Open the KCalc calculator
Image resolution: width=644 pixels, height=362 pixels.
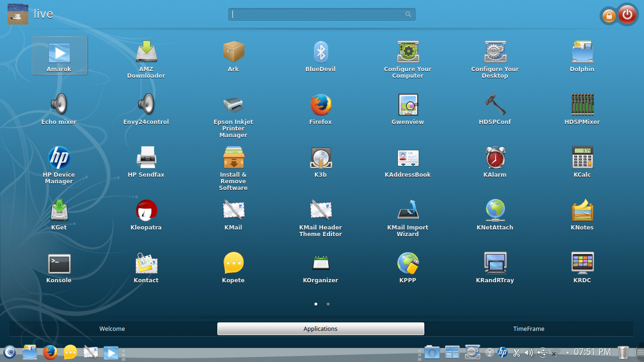click(x=582, y=161)
